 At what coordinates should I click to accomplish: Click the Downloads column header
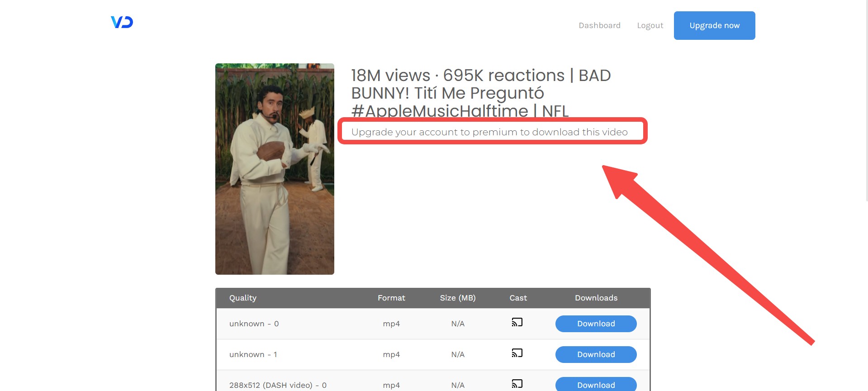(596, 298)
